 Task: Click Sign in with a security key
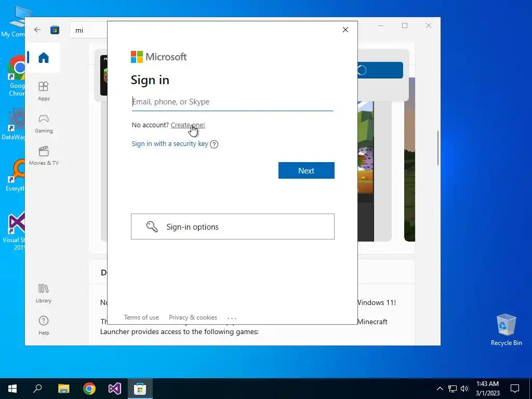click(x=170, y=143)
